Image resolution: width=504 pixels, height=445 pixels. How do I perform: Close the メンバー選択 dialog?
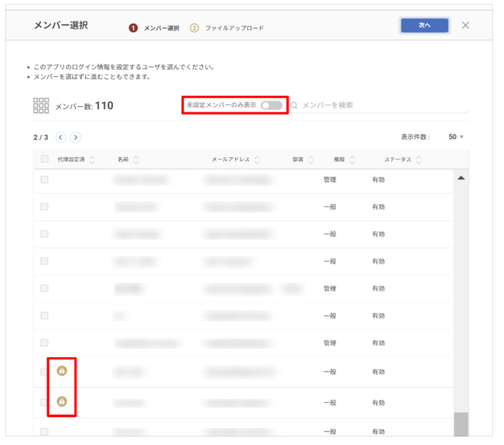point(465,25)
